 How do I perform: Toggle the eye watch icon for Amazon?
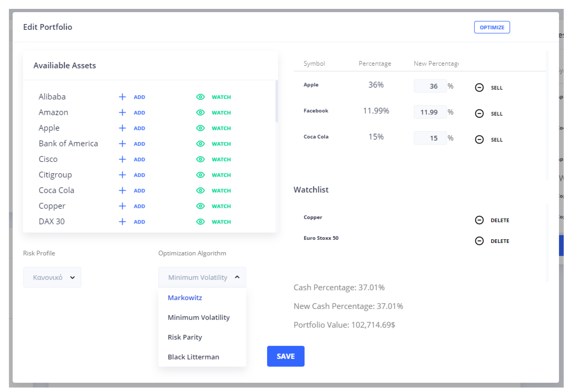pos(201,113)
